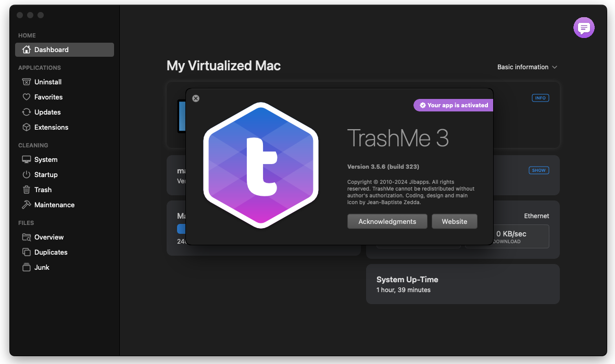Click the Startup power icon

(26, 175)
